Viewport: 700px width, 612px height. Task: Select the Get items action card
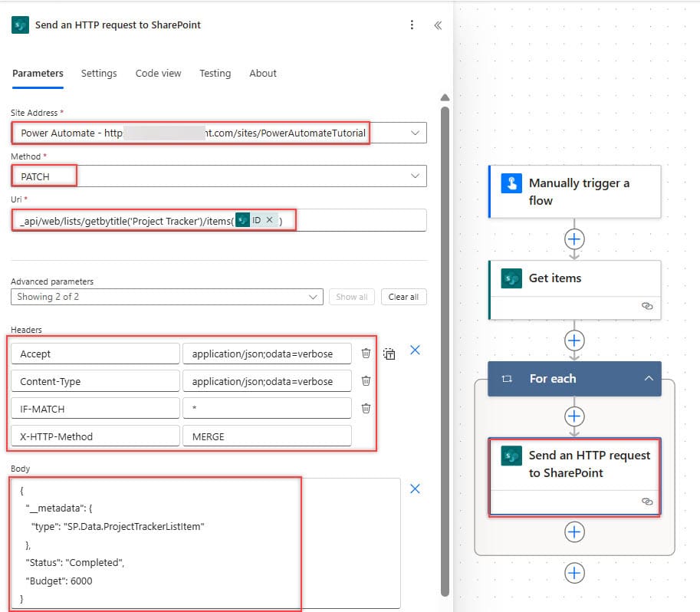[575, 290]
